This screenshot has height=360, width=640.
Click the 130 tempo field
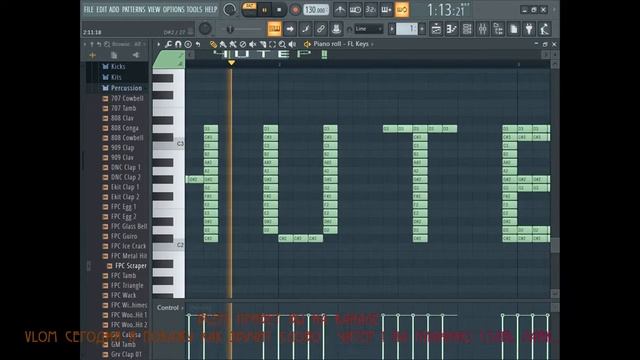pos(316,10)
